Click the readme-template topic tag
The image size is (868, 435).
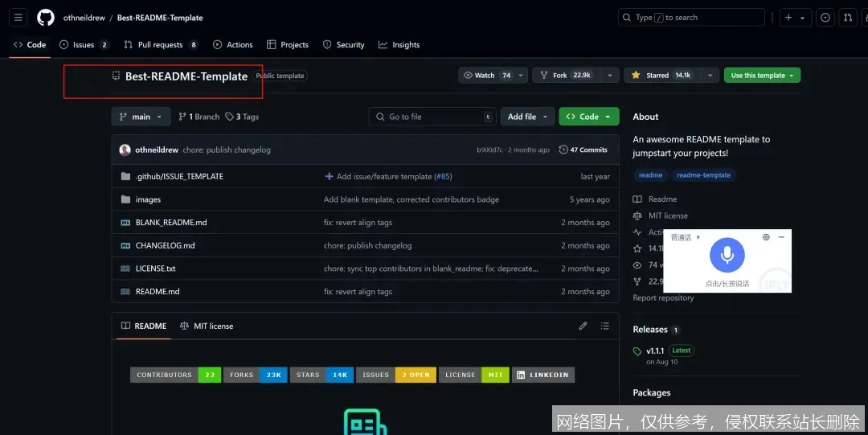pyautogui.click(x=703, y=175)
